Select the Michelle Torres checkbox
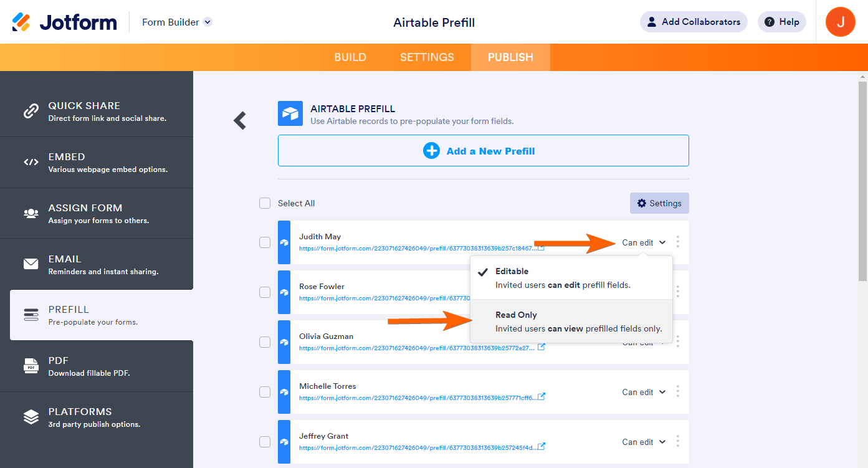This screenshot has width=868, height=468. click(x=265, y=392)
